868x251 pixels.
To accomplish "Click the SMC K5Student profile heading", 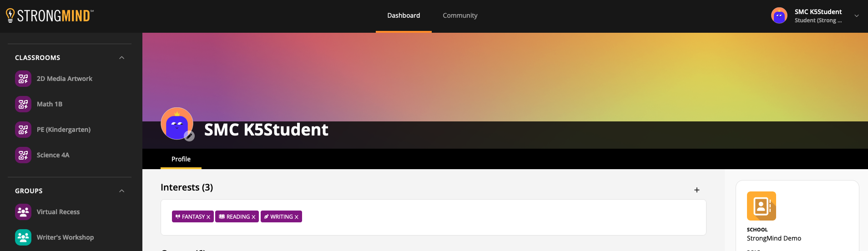I will pyautogui.click(x=266, y=130).
